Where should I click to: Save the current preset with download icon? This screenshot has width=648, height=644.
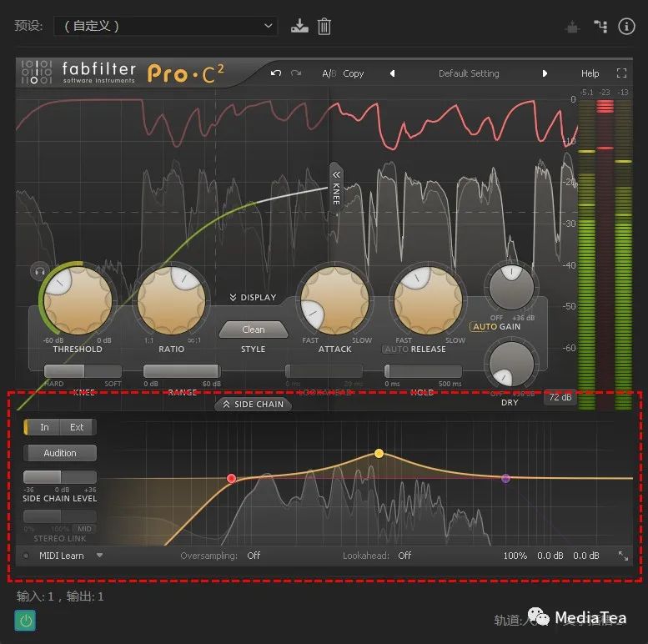(x=299, y=26)
